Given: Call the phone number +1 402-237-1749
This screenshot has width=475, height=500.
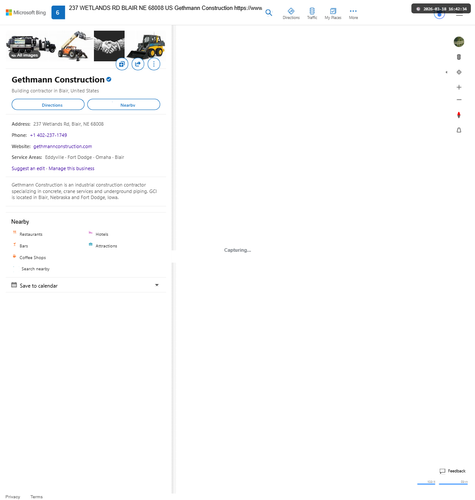Looking at the screenshot, I should (48, 135).
